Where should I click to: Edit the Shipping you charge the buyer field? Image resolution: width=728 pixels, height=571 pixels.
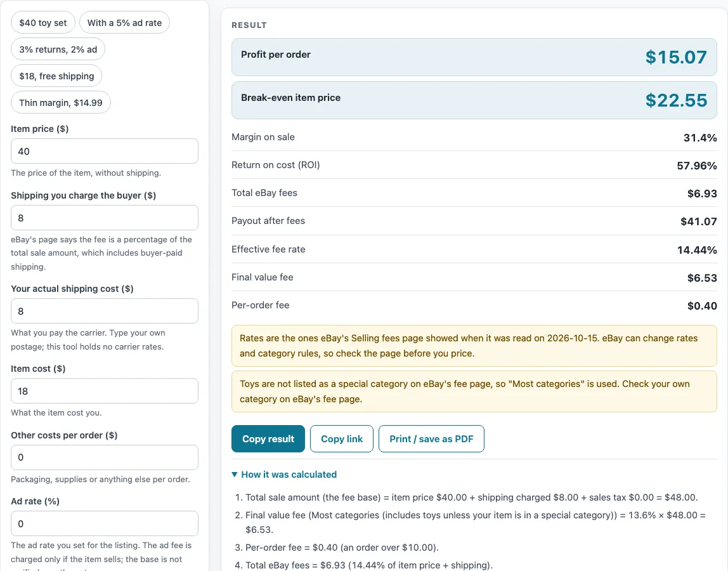[x=105, y=218]
